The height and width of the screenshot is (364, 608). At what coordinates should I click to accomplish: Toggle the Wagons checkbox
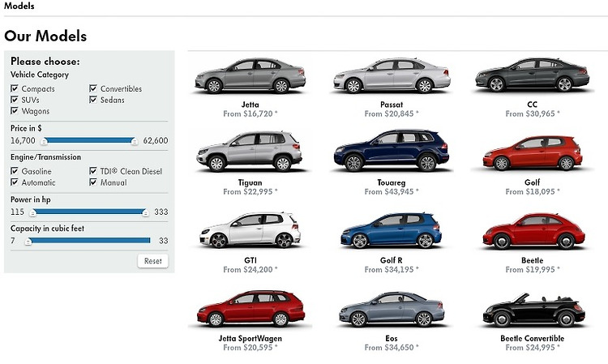point(15,111)
